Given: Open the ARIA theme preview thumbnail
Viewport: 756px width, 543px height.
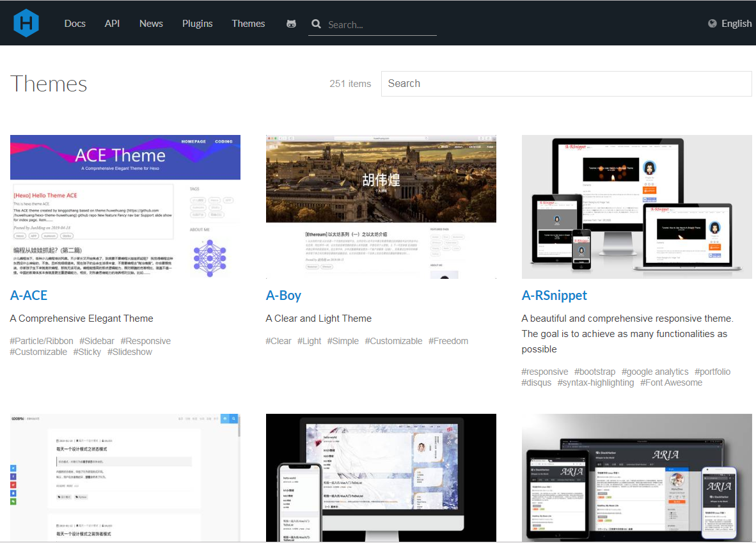Looking at the screenshot, I should 636,477.
